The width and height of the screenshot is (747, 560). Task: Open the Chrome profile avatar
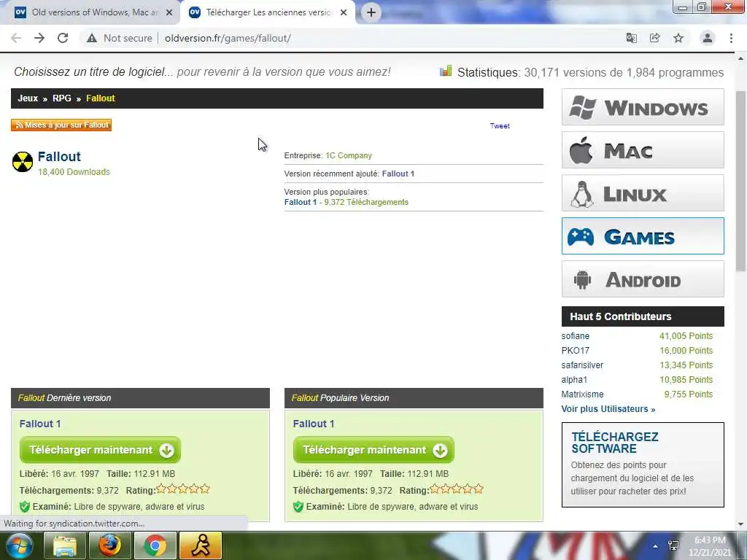point(708,38)
